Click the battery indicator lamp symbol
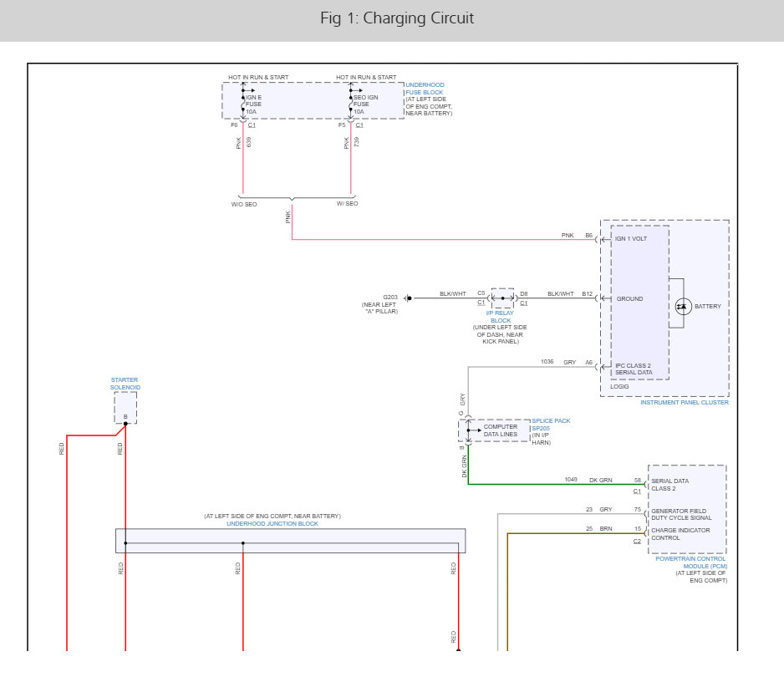The height and width of the screenshot is (682, 784). pyautogui.click(x=683, y=306)
